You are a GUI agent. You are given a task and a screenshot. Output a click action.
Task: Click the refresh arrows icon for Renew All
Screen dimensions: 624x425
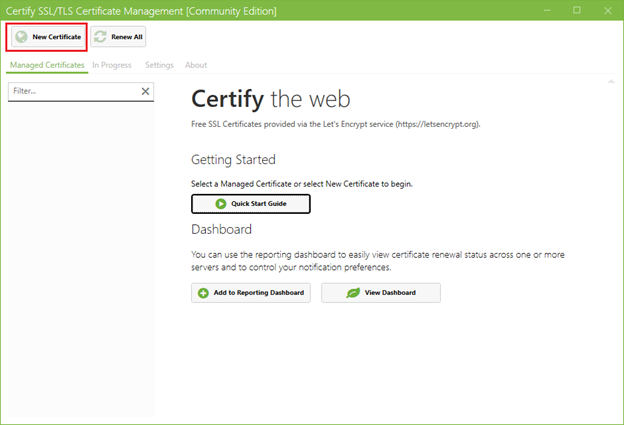pos(100,37)
